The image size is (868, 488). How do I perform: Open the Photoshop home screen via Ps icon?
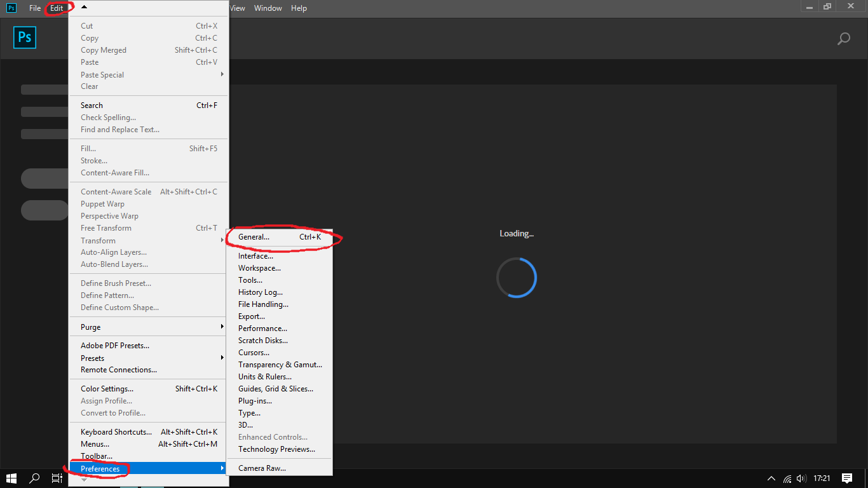pyautogui.click(x=24, y=37)
